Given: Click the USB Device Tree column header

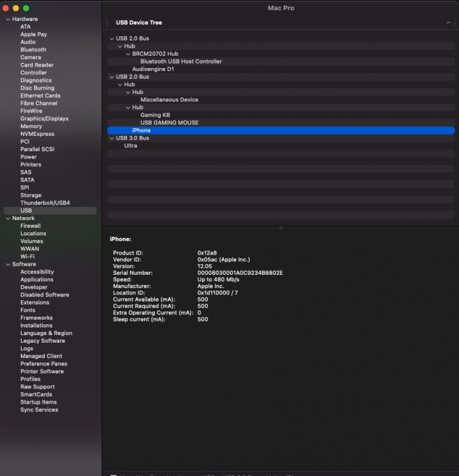Looking at the screenshot, I should click(x=139, y=23).
